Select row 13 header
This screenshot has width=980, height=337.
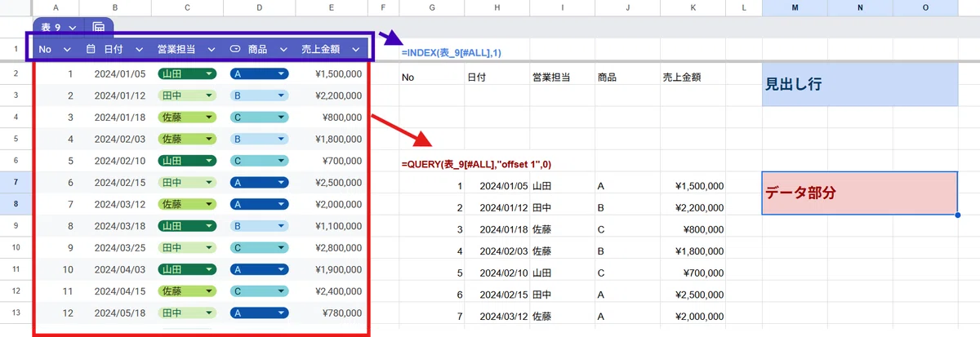[x=16, y=312]
